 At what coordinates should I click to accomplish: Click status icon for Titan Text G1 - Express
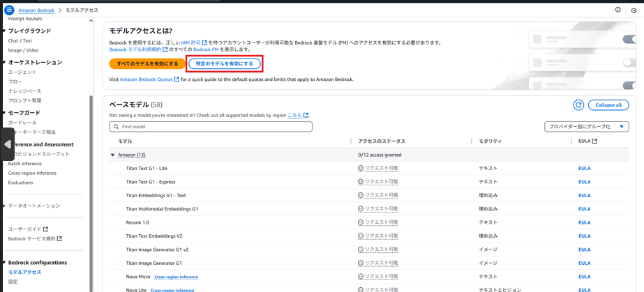click(361, 182)
